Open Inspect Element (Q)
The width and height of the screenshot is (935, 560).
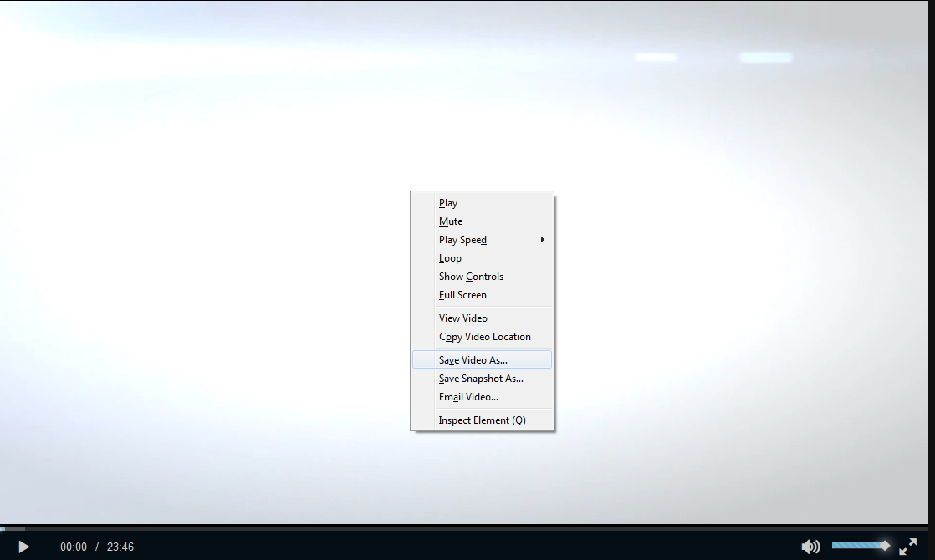coord(482,420)
